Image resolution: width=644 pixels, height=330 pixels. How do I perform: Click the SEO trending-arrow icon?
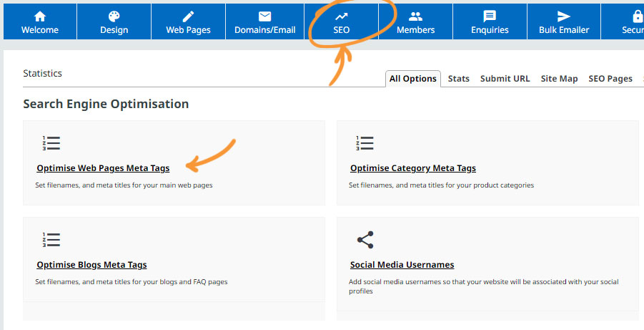(x=342, y=16)
